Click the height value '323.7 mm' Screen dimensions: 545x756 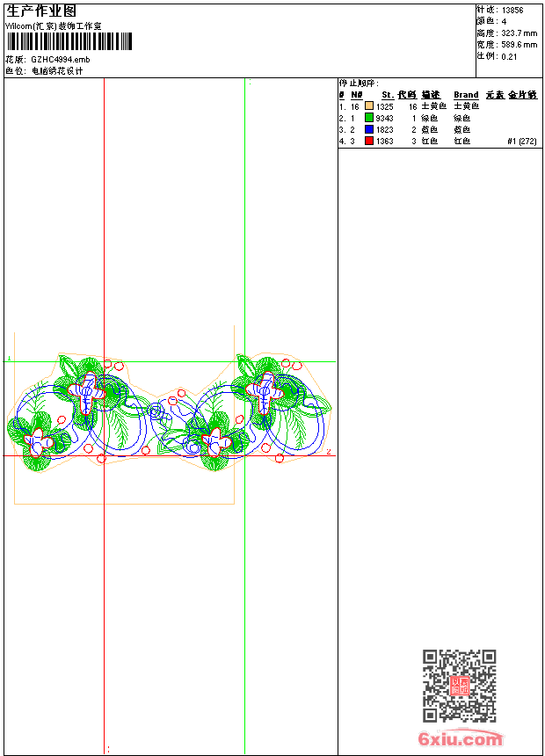click(519, 33)
